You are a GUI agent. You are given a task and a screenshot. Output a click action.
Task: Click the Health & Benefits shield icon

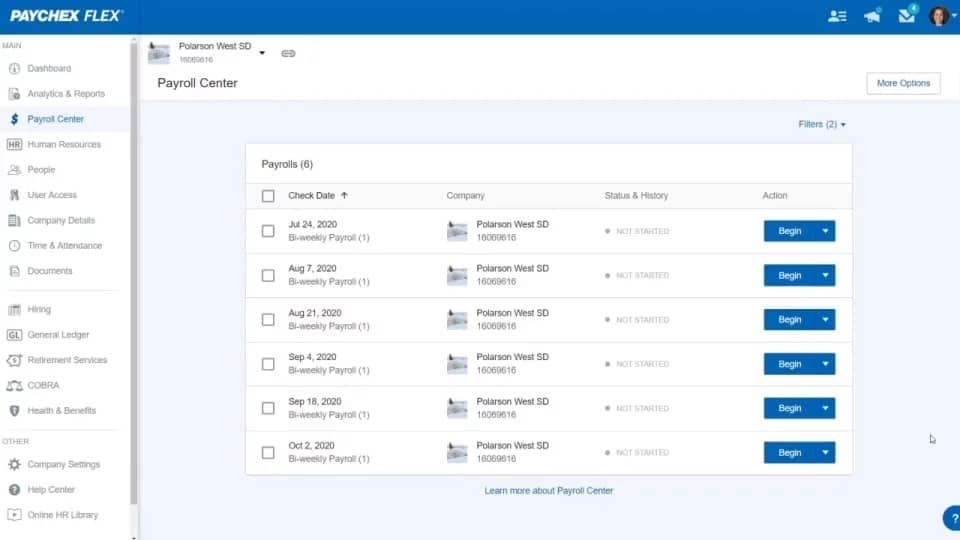pos(14,410)
